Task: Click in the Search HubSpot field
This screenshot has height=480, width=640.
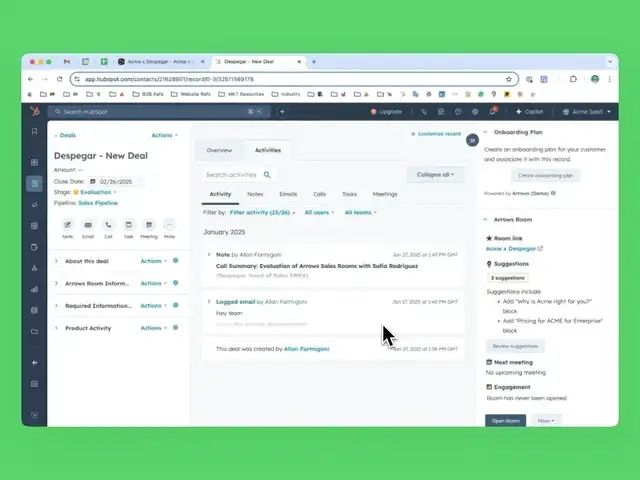Action: 159,111
